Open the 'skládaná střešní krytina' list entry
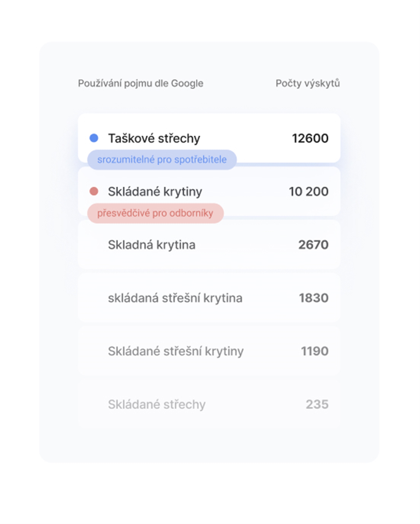 pos(175,298)
